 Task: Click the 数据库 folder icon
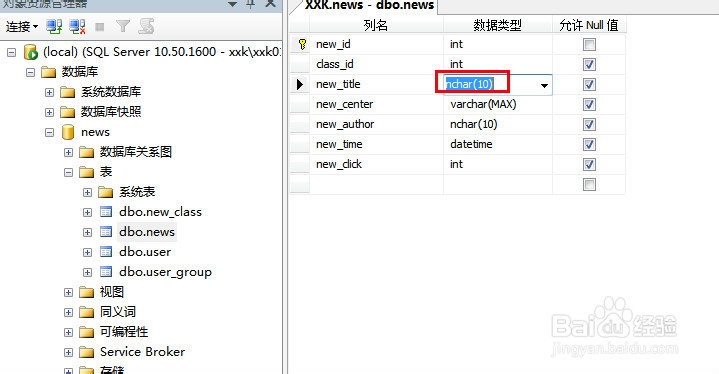tap(48, 72)
